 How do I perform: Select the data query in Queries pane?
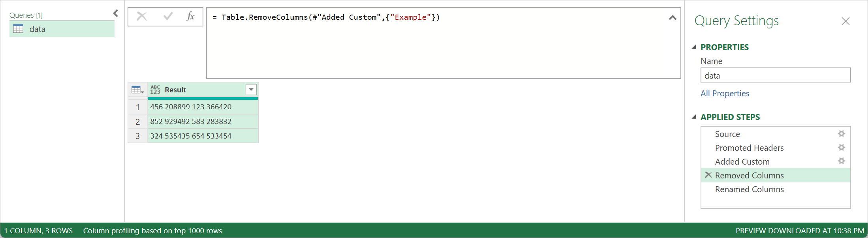click(62, 29)
